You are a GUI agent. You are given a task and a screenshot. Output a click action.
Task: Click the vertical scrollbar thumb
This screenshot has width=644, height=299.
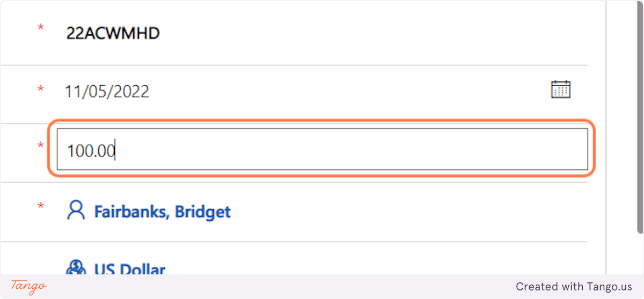pyautogui.click(x=639, y=118)
